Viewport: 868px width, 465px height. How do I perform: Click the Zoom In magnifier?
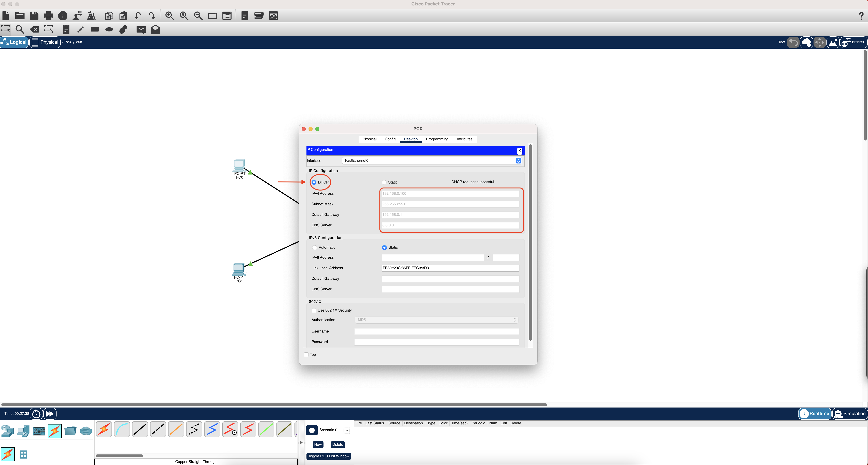pos(169,16)
